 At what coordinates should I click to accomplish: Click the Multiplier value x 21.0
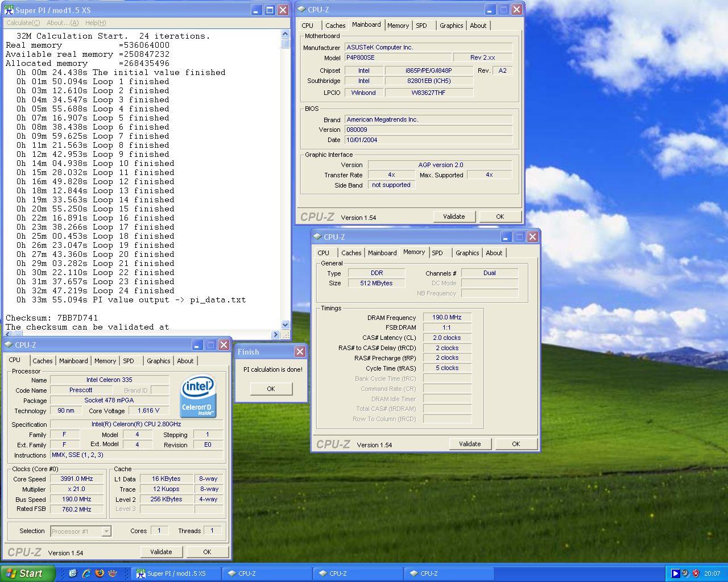pyautogui.click(x=77, y=489)
